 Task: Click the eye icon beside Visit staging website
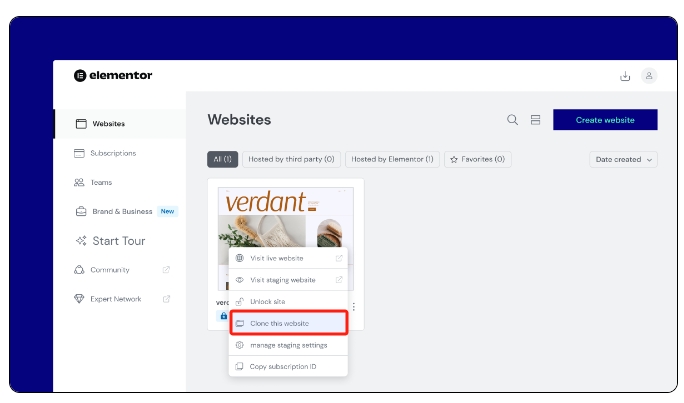(239, 280)
